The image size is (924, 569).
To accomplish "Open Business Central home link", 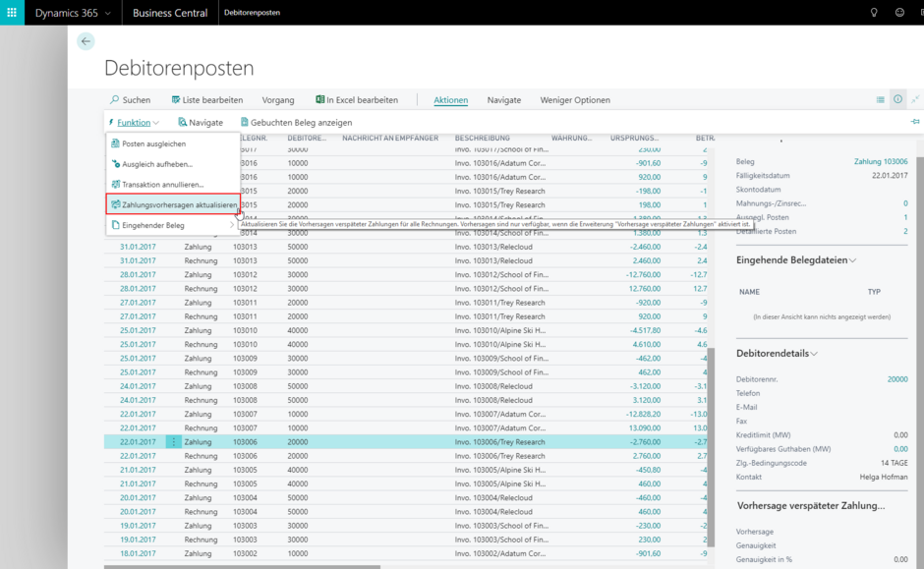I will [170, 13].
